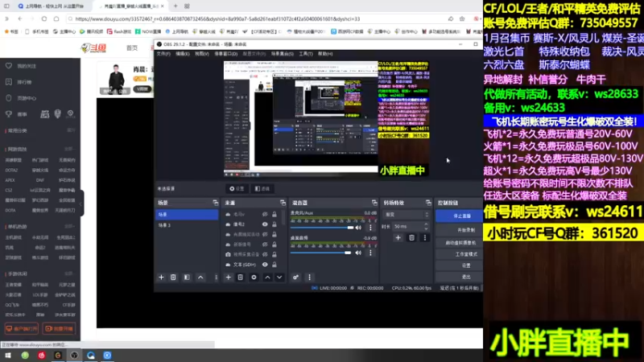Pop out the 混音器 dock panel
The height and width of the screenshot is (362, 644).
click(x=374, y=203)
